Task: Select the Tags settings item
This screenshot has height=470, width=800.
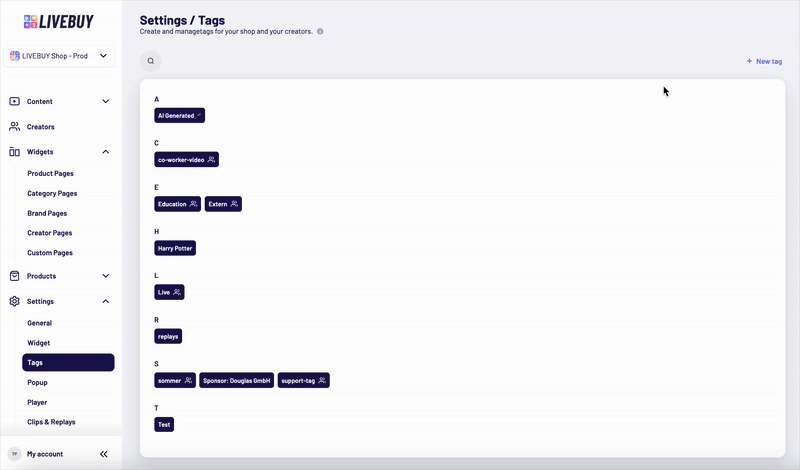Action: click(68, 362)
